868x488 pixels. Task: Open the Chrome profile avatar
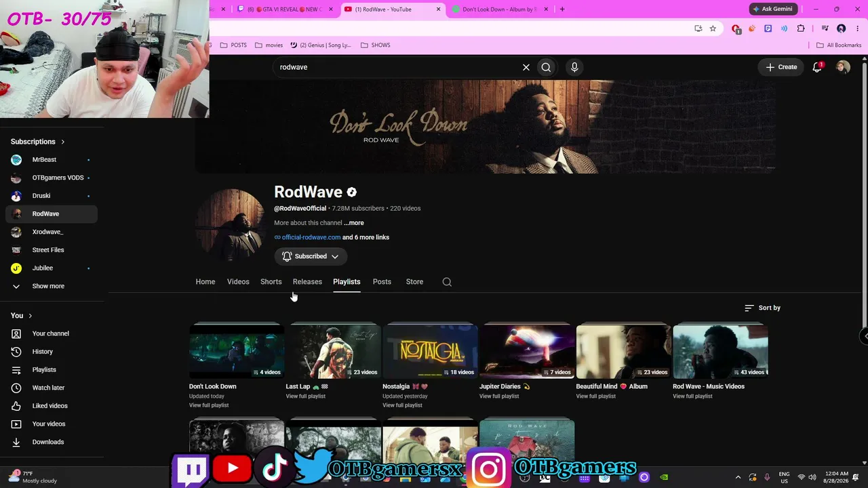(842, 28)
